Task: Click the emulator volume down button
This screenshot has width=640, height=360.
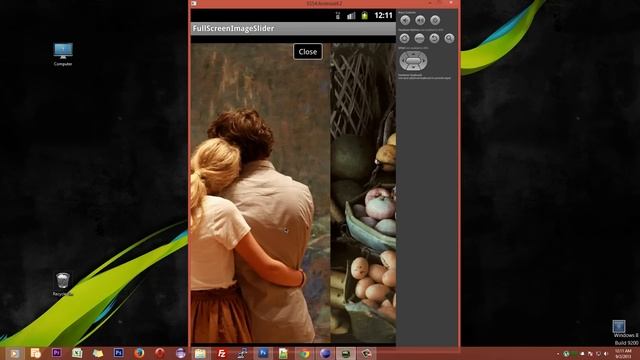Action: pyautogui.click(x=405, y=20)
